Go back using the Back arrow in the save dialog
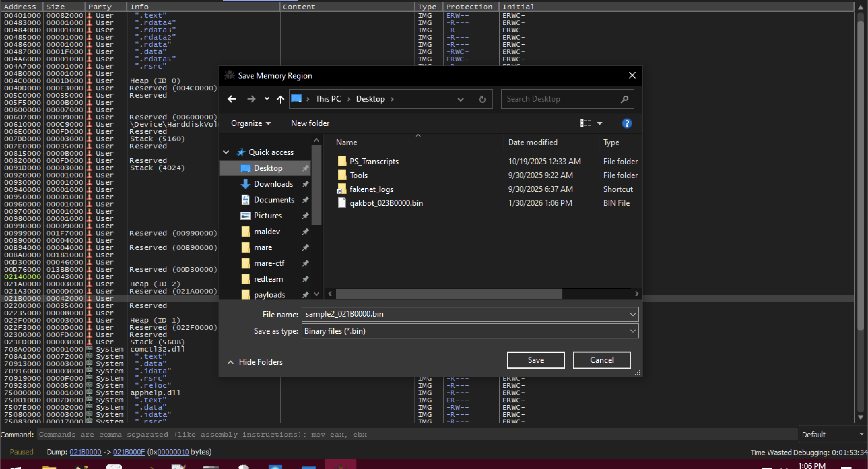The image size is (868, 469). tap(231, 99)
